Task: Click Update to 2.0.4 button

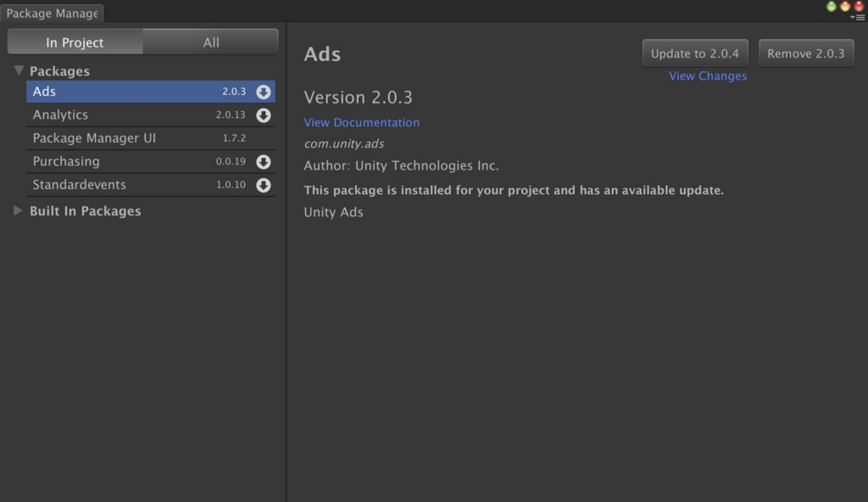Action: click(x=695, y=53)
